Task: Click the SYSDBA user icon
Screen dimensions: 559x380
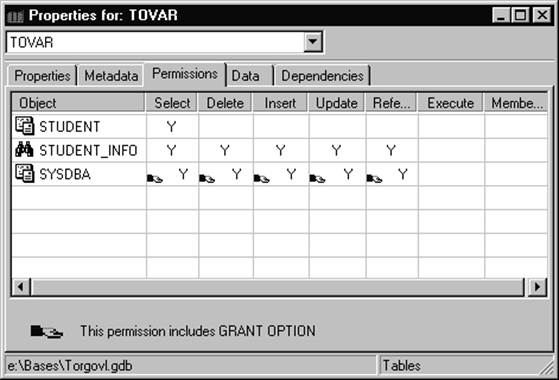Action: click(25, 174)
